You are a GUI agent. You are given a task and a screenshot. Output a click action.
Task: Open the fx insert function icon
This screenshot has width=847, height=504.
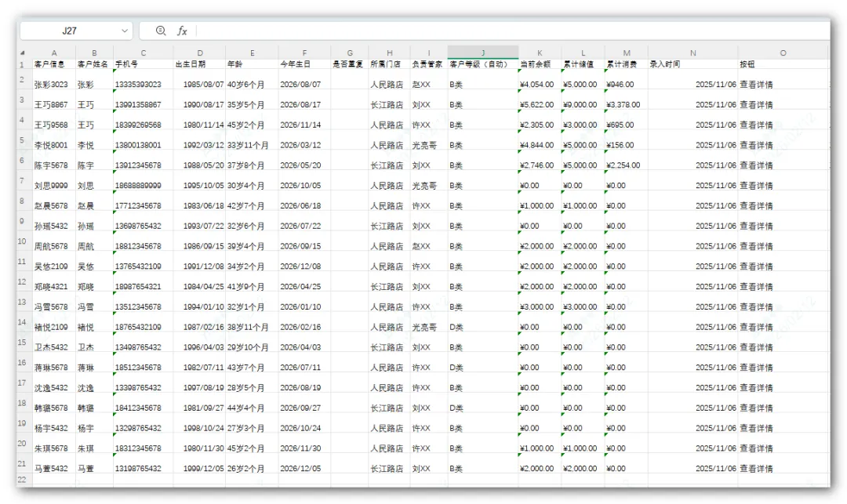[182, 31]
